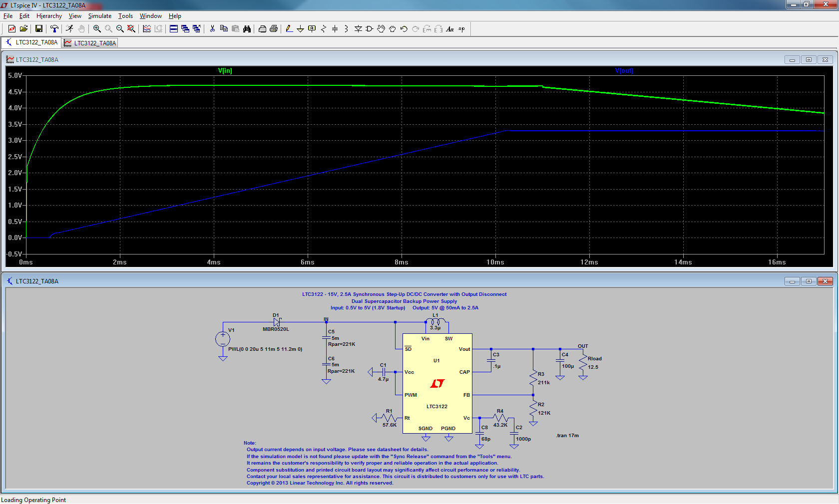Click the Zoom Out magnifier icon

point(120,29)
